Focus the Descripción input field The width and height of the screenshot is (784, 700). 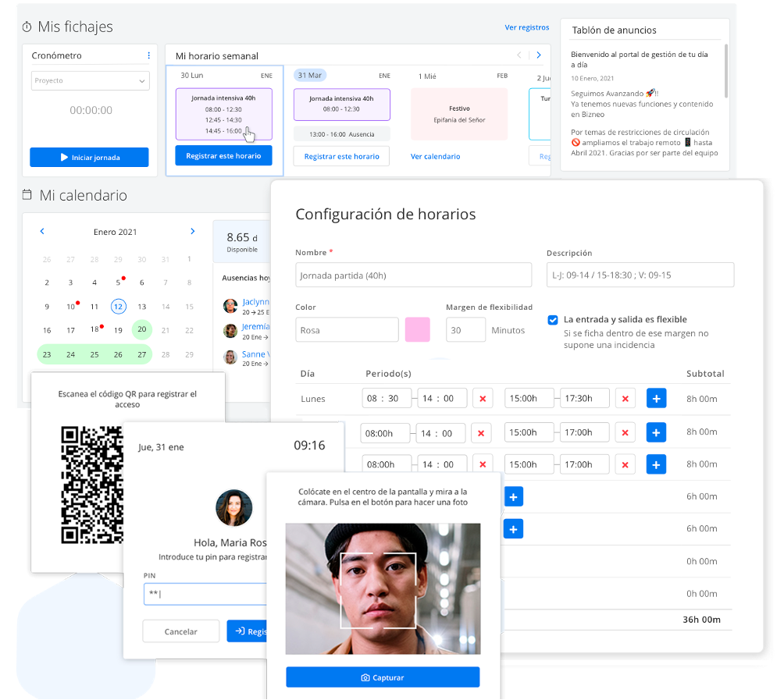point(640,275)
